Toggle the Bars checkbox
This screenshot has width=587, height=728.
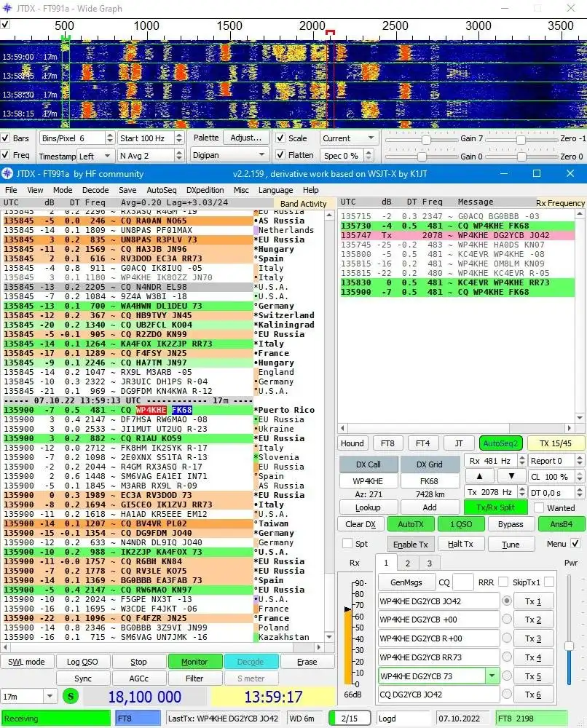pyautogui.click(x=6, y=138)
